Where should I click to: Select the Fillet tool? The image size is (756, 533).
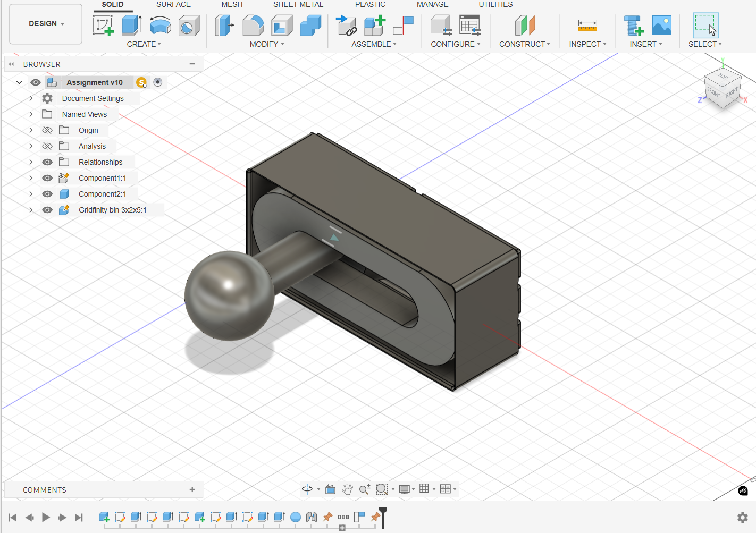tap(253, 25)
